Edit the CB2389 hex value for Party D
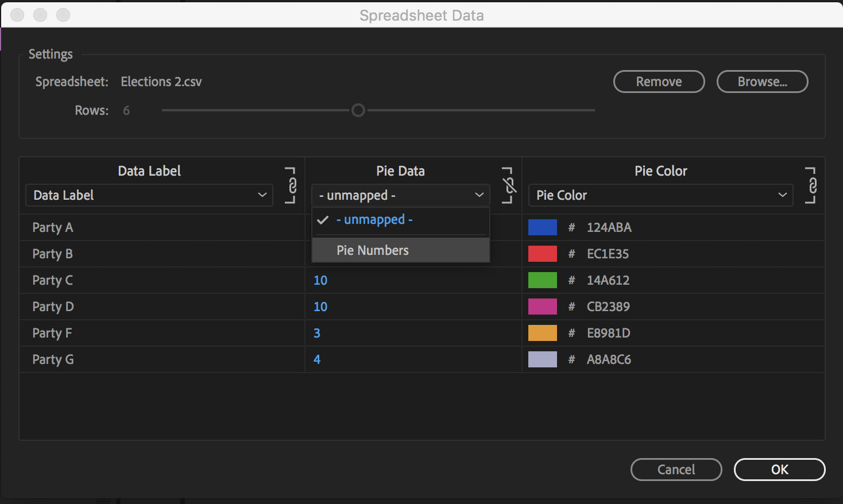843x504 pixels. pos(608,306)
